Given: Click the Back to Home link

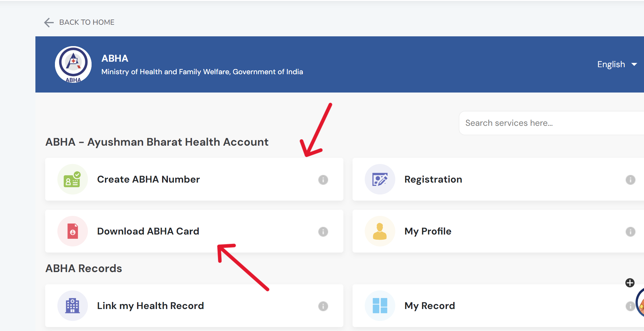Looking at the screenshot, I should coord(80,22).
